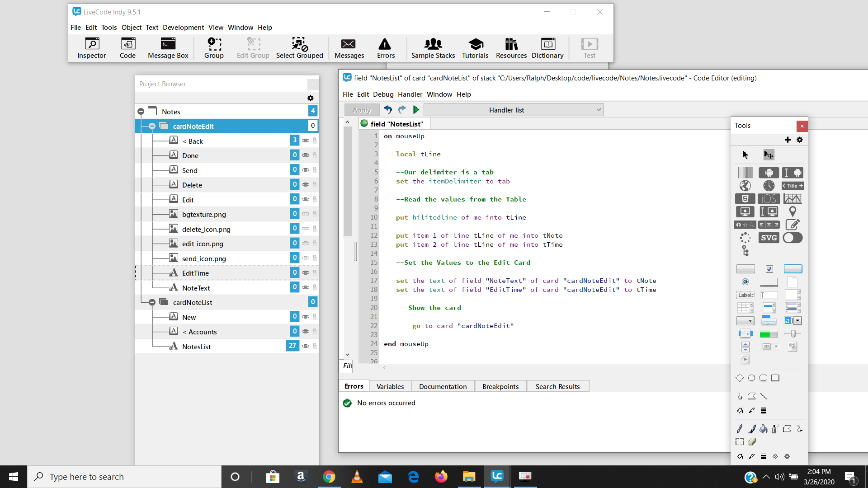This screenshot has height=488, width=868.
Task: Select the Run (pointer) tool in Tools
Action: click(x=745, y=155)
